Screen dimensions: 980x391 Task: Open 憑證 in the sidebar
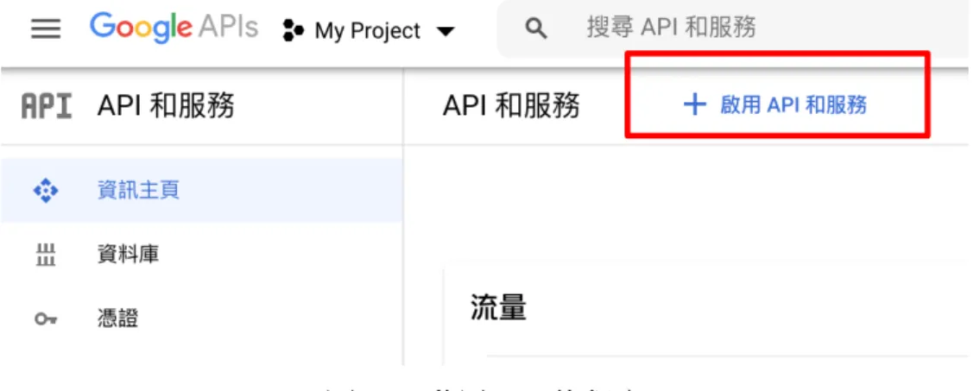click(x=201, y=318)
